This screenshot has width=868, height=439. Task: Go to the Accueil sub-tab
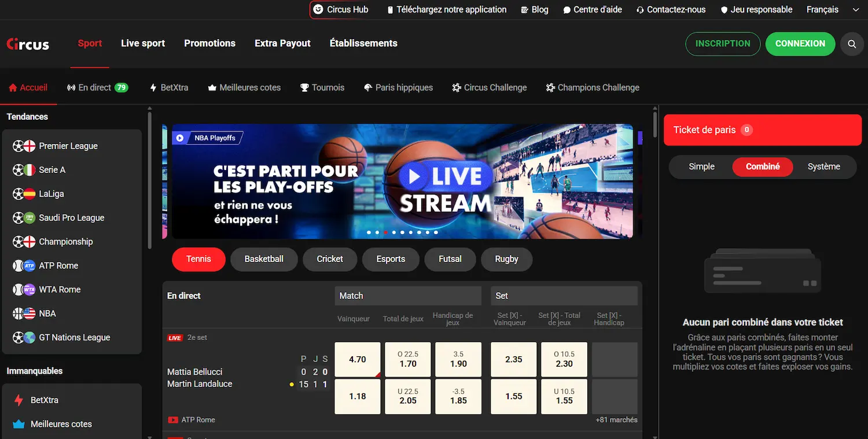28,88
